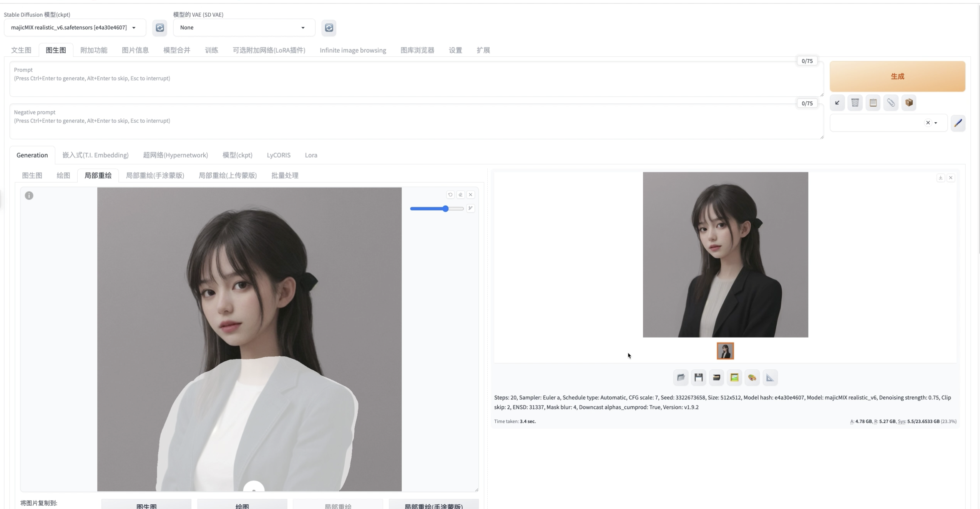Refresh the SD VAE list
Screen dimensions: 980x509
329,28
